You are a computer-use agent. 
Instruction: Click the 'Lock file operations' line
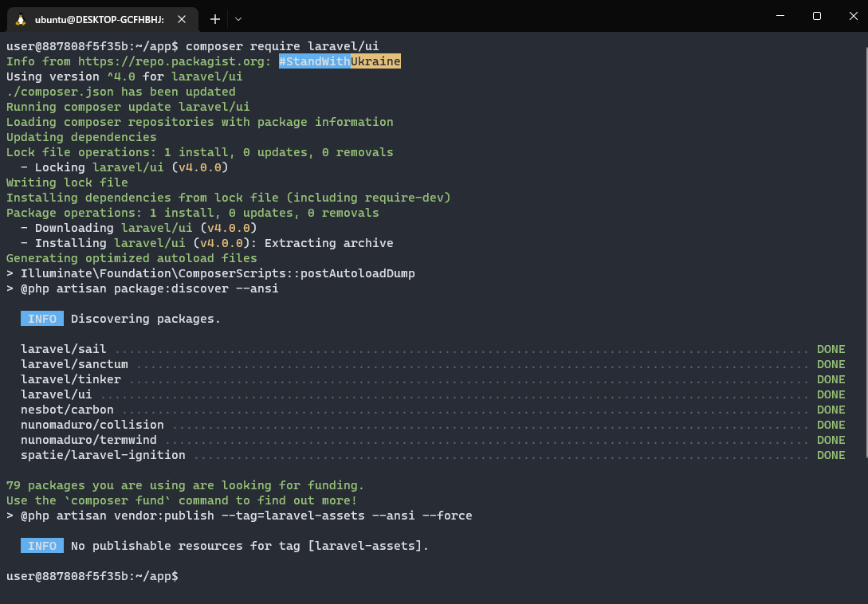pos(200,152)
